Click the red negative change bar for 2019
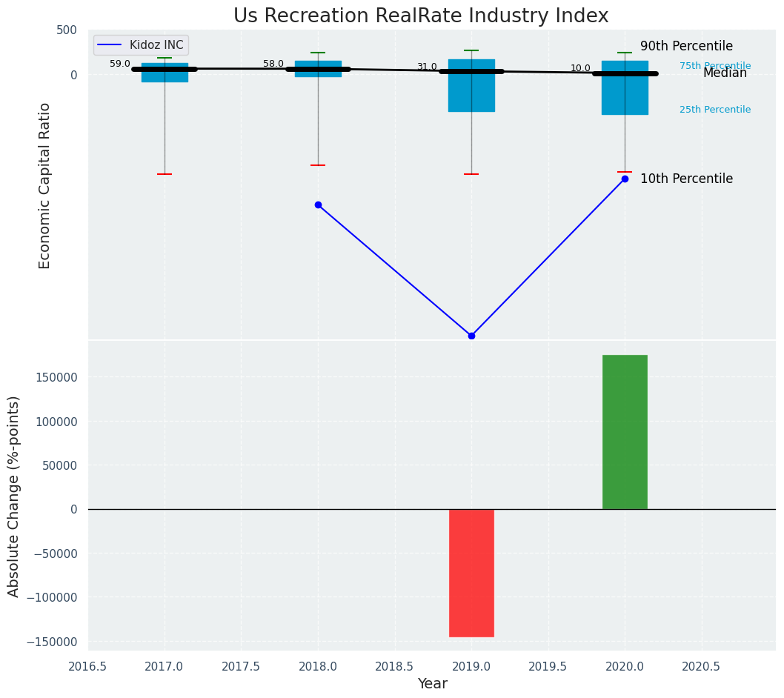Image resolution: width=784 pixels, height=698 pixels. 471,573
